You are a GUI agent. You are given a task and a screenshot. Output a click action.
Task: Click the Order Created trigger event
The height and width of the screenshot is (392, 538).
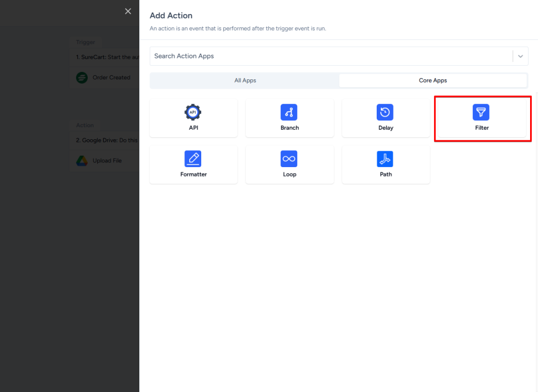(x=111, y=78)
